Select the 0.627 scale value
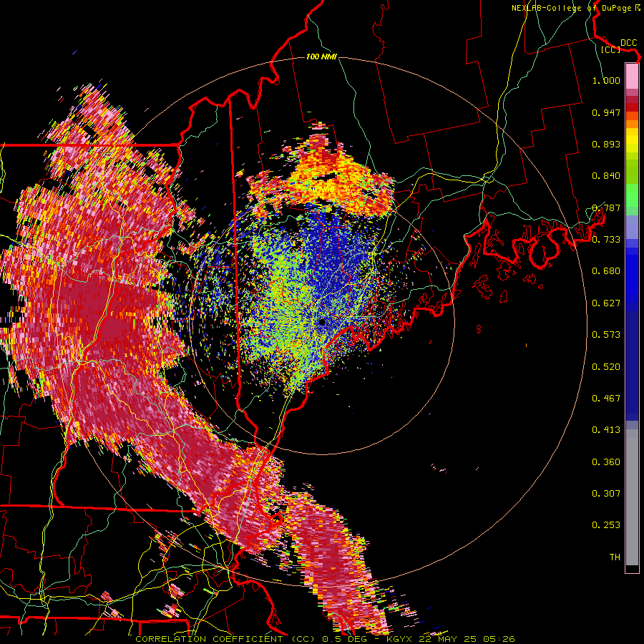 pyautogui.click(x=606, y=303)
